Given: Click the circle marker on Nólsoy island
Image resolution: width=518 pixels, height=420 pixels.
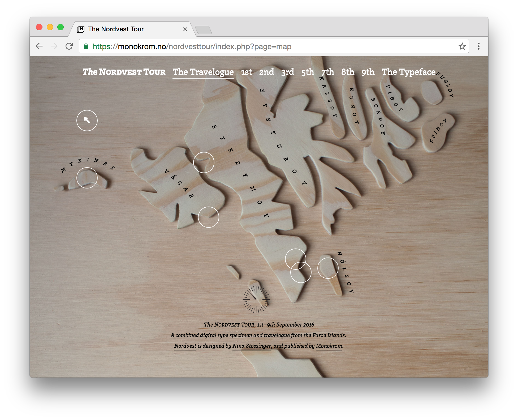Looking at the screenshot, I should pos(328,268).
